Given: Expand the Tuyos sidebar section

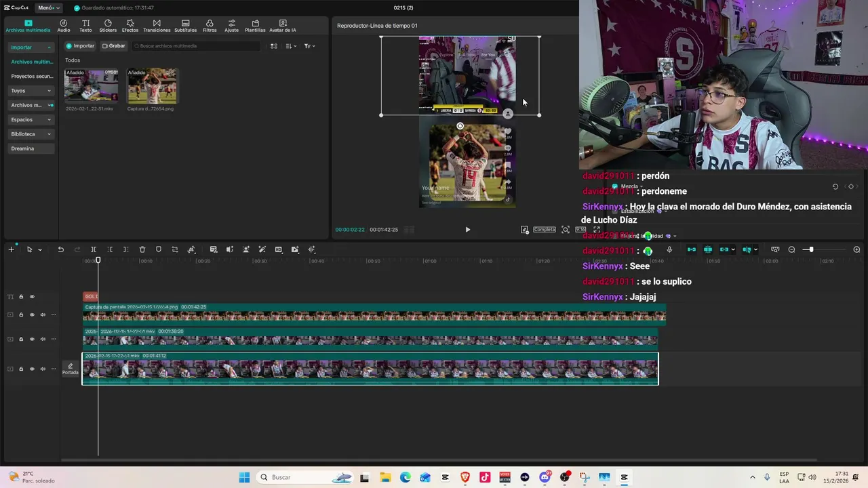Looking at the screenshot, I should pyautogui.click(x=31, y=91).
